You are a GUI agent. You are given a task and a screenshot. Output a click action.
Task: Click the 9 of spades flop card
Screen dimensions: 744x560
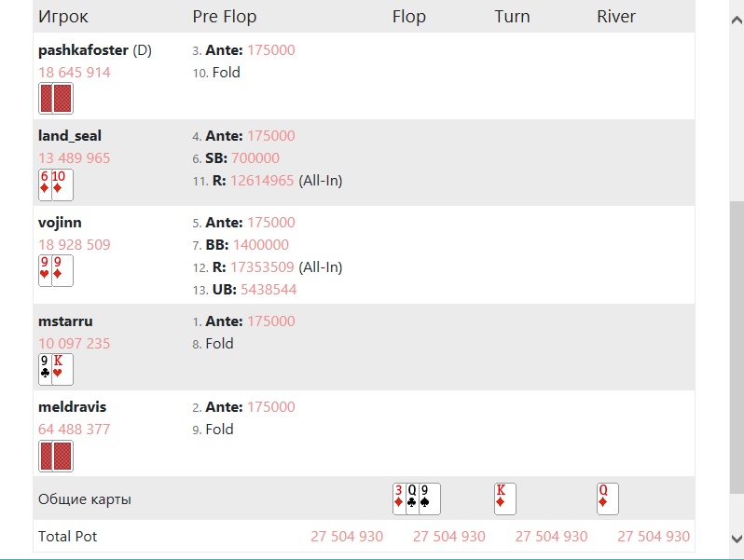point(428,499)
